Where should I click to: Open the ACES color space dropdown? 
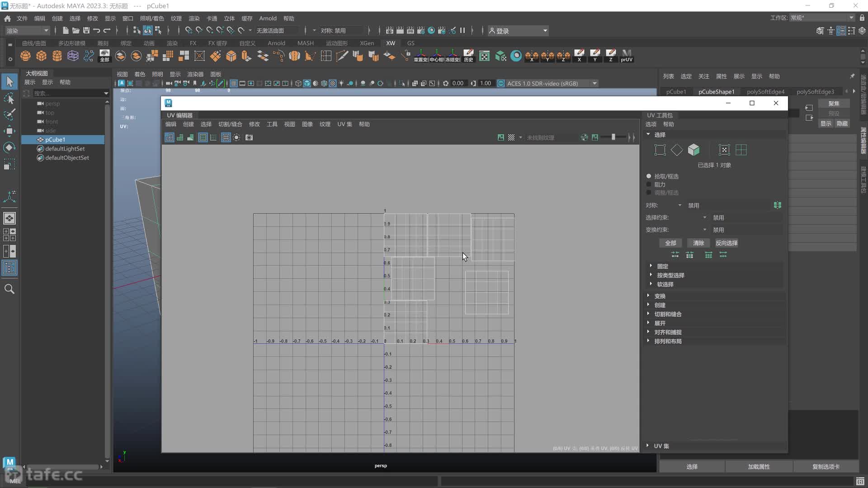tap(595, 84)
